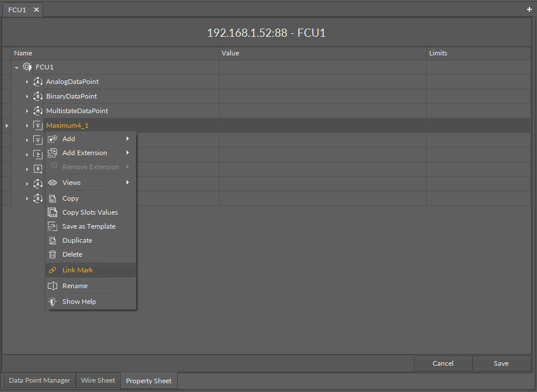Screen dimensions: 537x392
Task: Expand the AnalogDataPoint tree node
Action: click(27, 82)
